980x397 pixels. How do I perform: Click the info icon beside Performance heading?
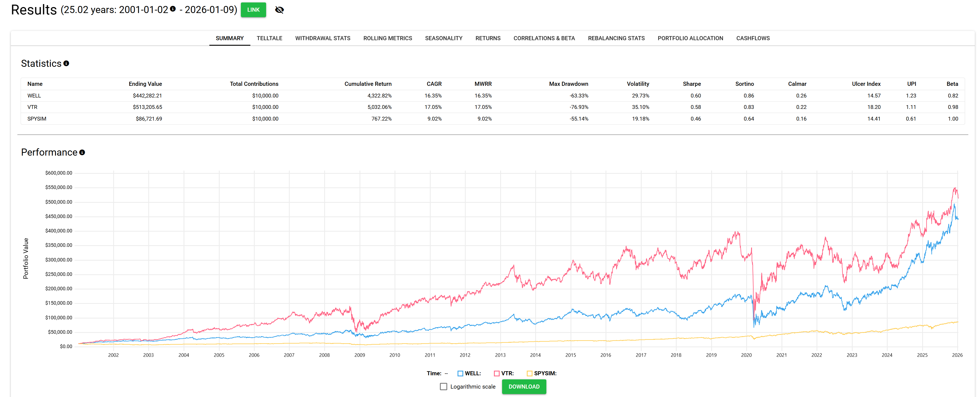pyautogui.click(x=82, y=153)
